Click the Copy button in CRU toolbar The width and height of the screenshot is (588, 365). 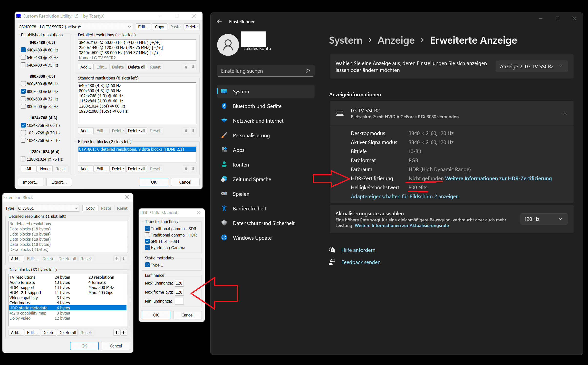(x=159, y=27)
